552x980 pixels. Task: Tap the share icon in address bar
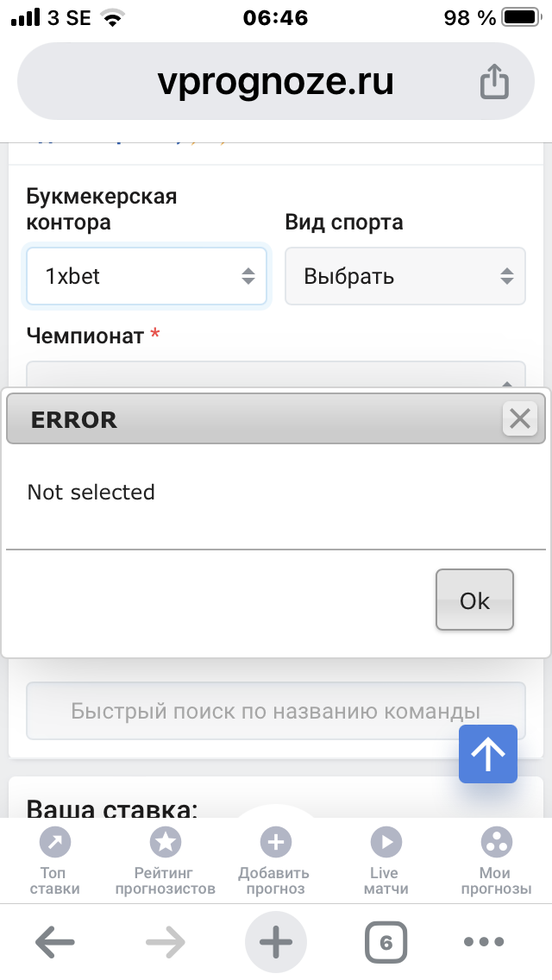click(x=494, y=83)
